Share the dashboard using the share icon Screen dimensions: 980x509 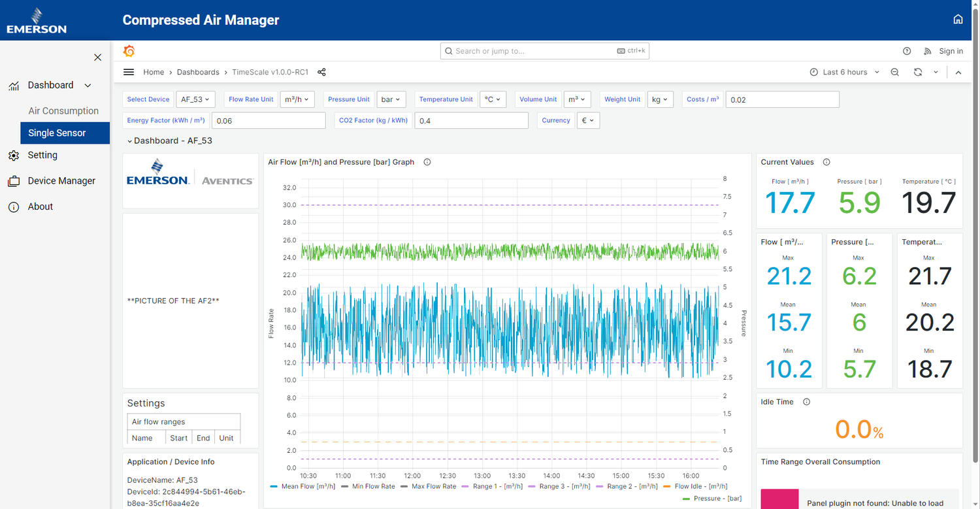tap(321, 72)
